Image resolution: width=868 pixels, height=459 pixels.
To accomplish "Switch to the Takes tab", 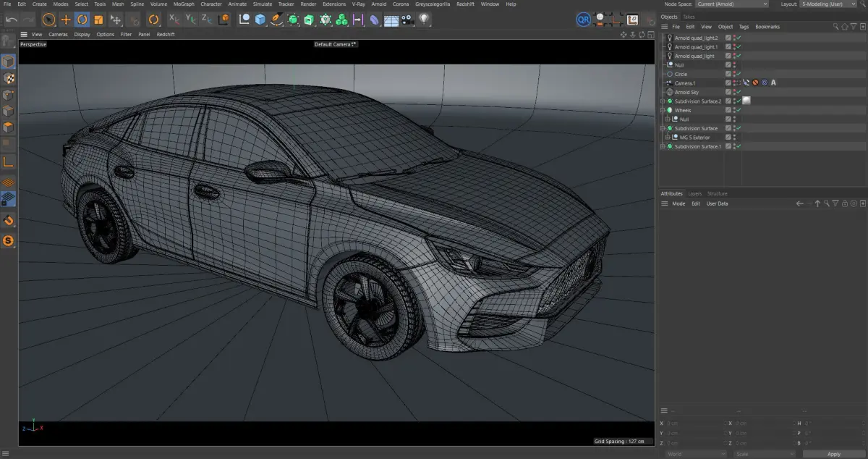I will point(689,17).
